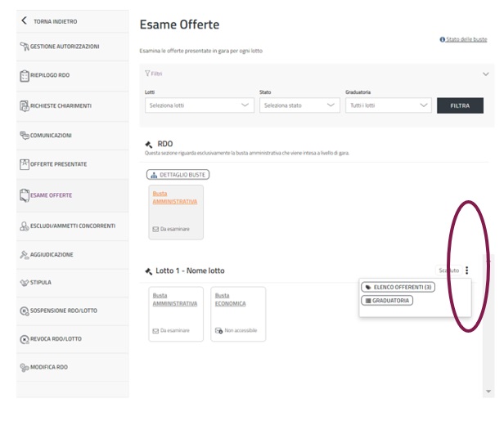Viewport: 504px width, 425px height.
Task: Click the Aggiudicazione gavel icon
Action: point(24,255)
